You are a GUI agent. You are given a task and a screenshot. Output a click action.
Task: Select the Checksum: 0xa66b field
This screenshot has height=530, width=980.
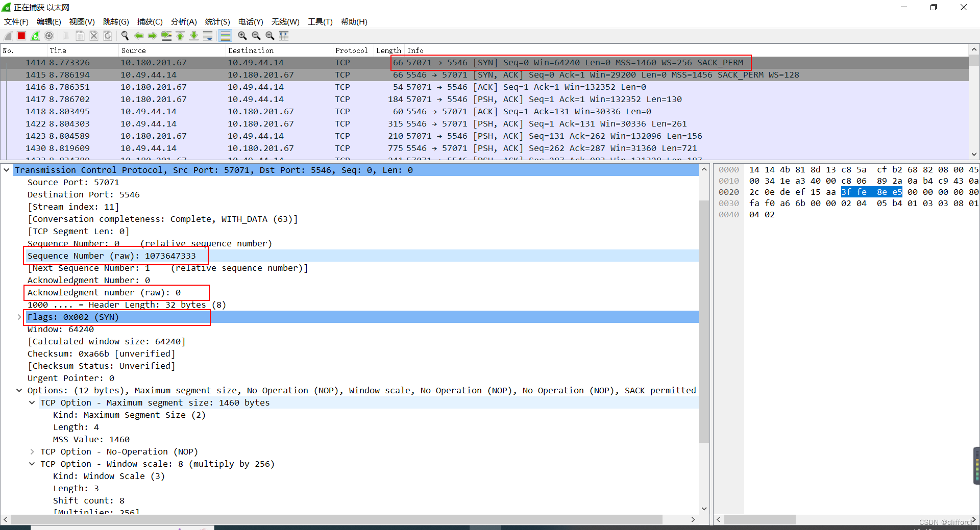(x=101, y=354)
